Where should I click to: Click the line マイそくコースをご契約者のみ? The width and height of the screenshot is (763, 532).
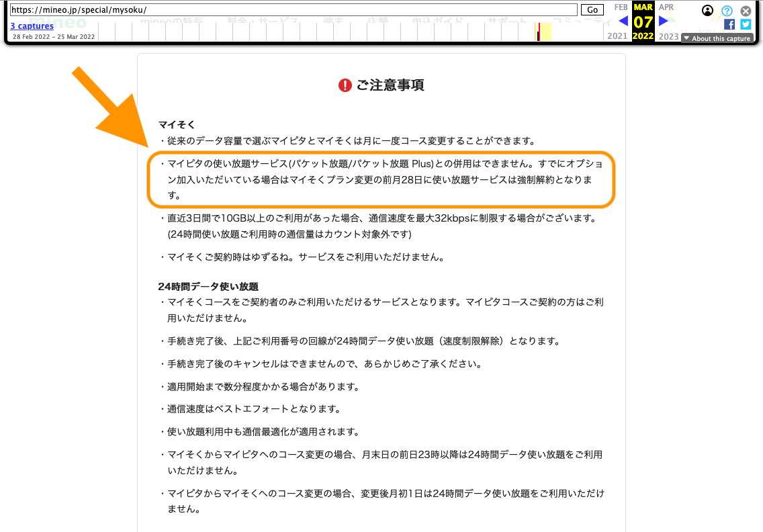[381, 310]
